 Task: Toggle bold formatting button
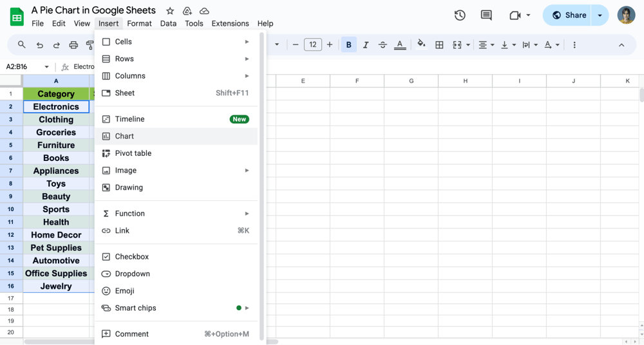349,45
